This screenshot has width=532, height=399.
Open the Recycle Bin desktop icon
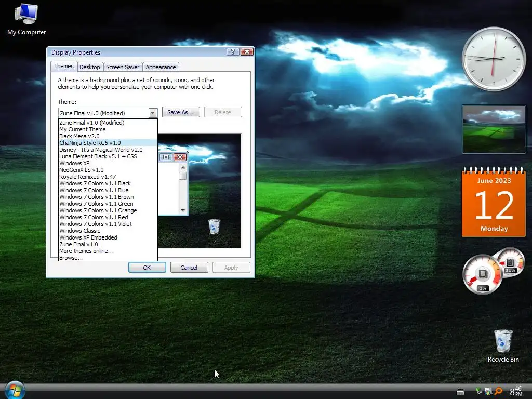503,345
